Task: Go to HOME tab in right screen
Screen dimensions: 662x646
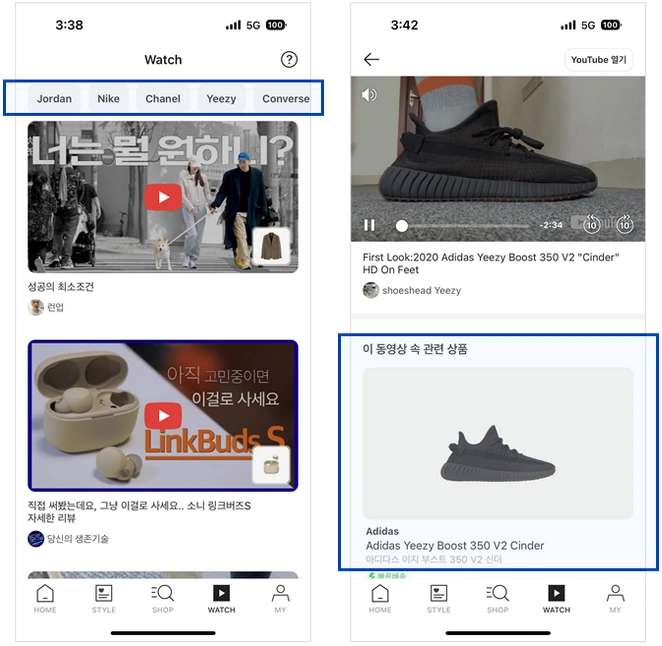Action: [x=380, y=599]
